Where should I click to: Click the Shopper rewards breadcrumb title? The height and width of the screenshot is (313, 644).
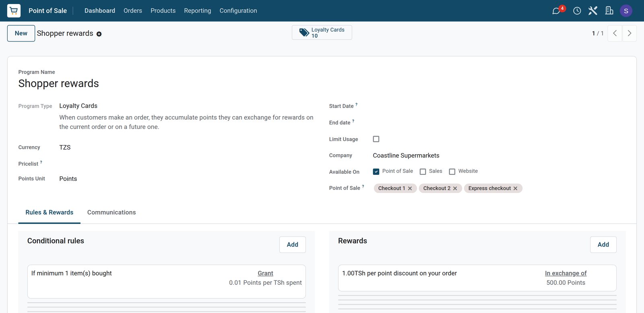click(65, 33)
